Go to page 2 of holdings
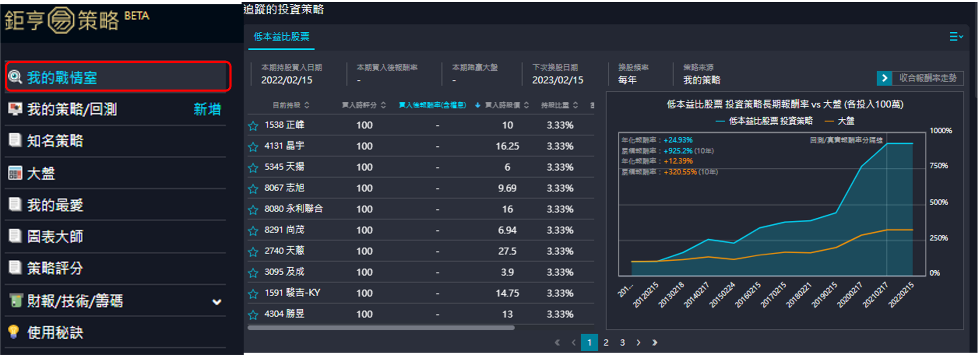 [x=606, y=343]
